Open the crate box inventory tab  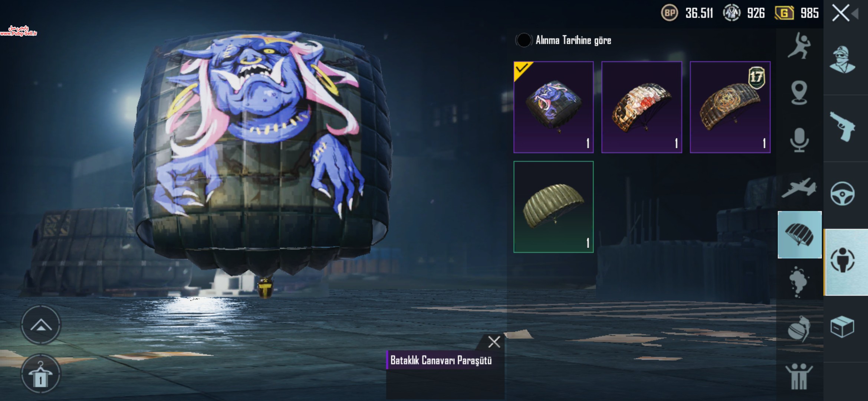[x=842, y=327]
